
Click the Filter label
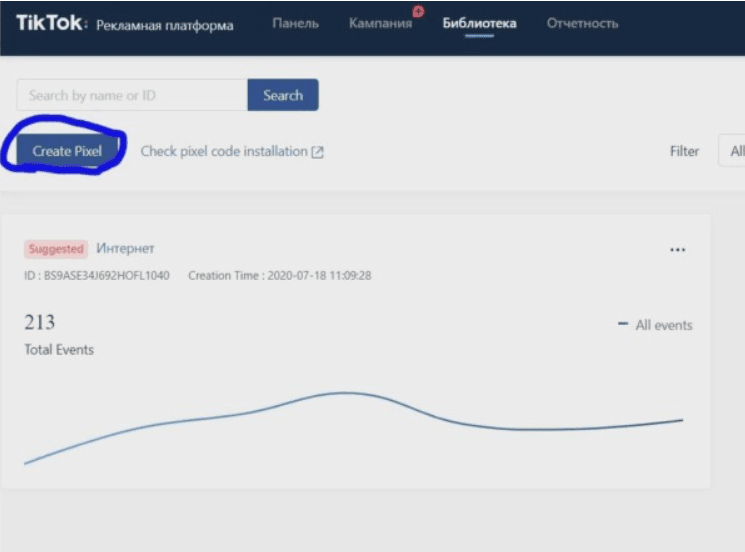pyautogui.click(x=684, y=151)
